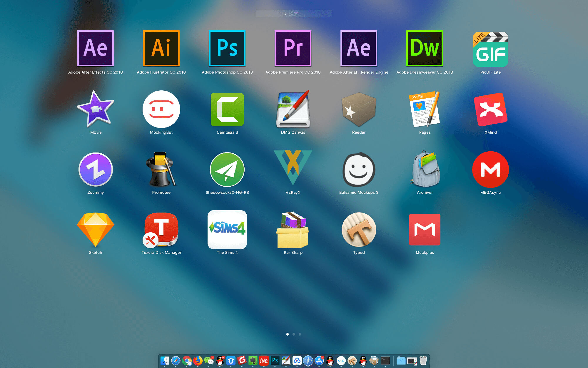The height and width of the screenshot is (368, 588).
Task: Launch Adobe Illustrator CC 2018
Action: pos(161,49)
